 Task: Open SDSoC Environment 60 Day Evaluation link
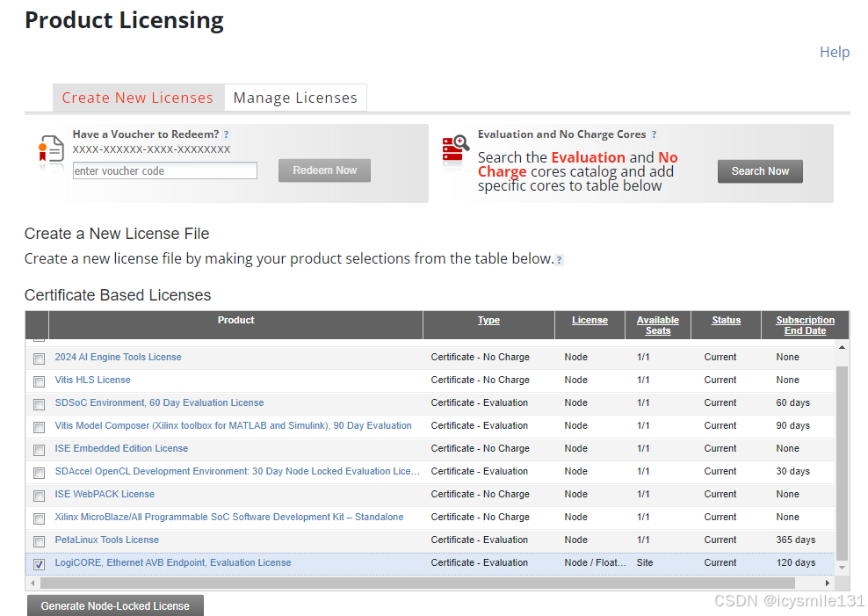tap(159, 402)
